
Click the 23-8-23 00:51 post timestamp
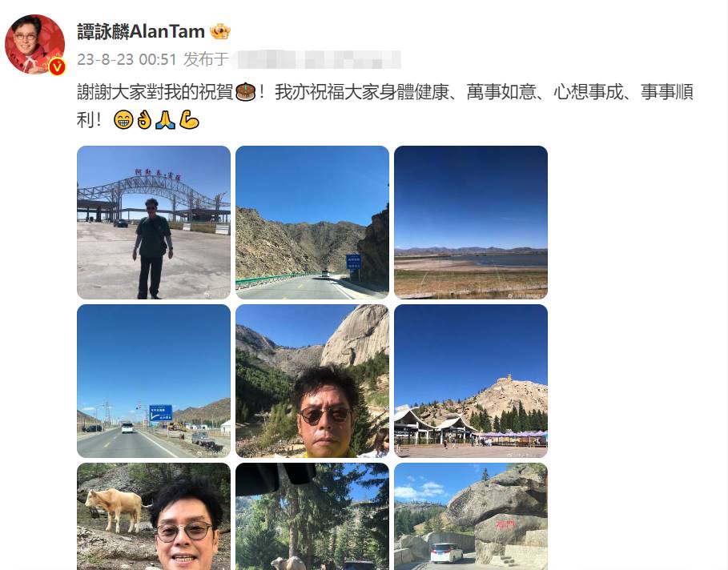pos(127,59)
